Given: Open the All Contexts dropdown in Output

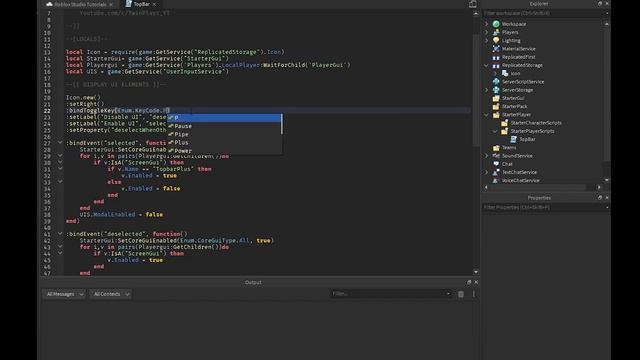Looking at the screenshot, I should point(111,294).
